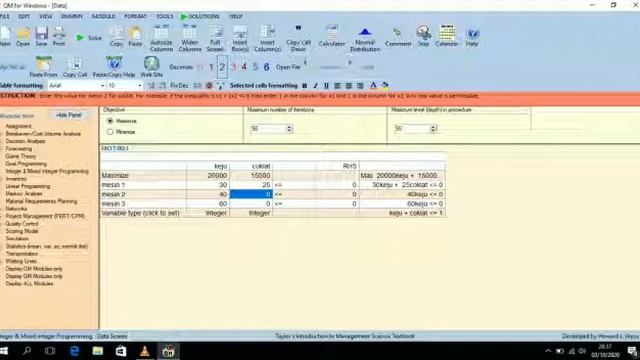Apply bold to selected cells
This screenshot has height=360, width=640.
coord(304,86)
